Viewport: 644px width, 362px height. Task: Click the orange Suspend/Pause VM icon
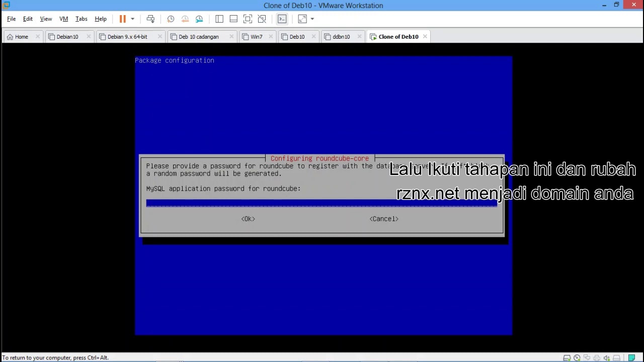(x=122, y=19)
